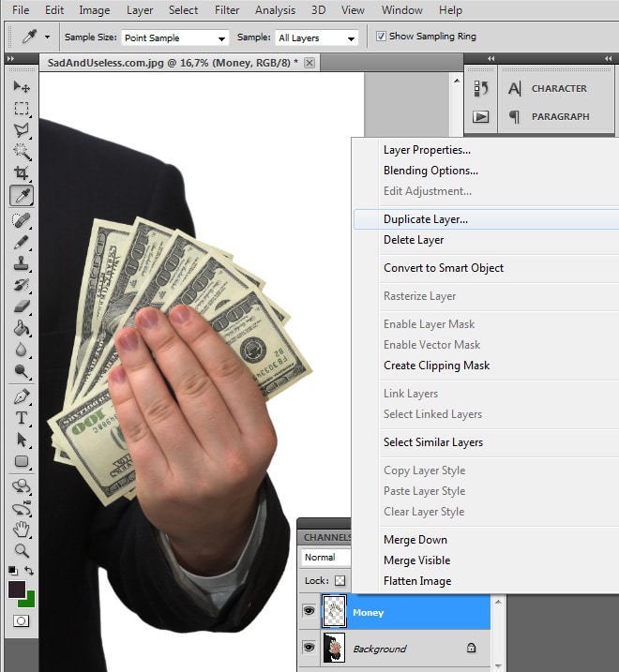Select the Type tool
619x672 pixels.
[x=21, y=418]
